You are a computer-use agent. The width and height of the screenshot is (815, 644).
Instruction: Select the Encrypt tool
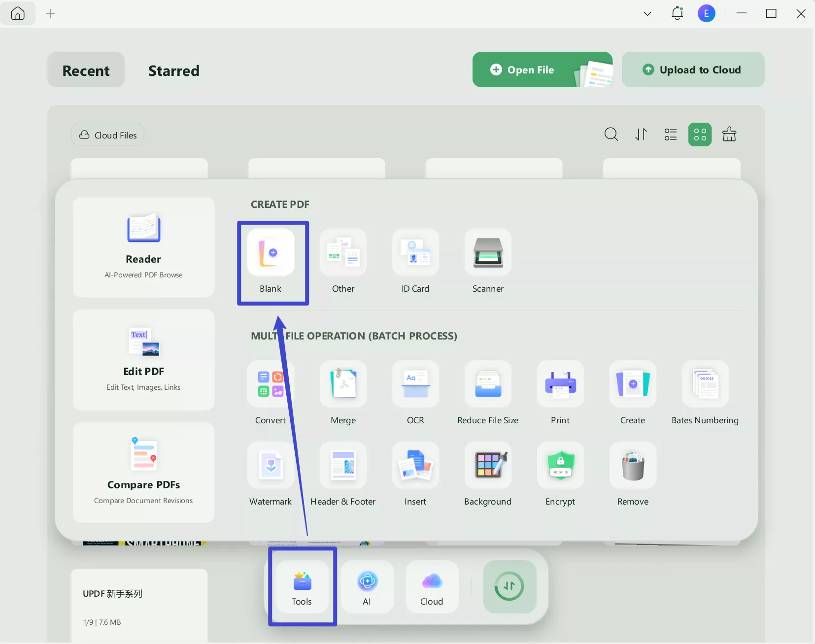(x=560, y=473)
